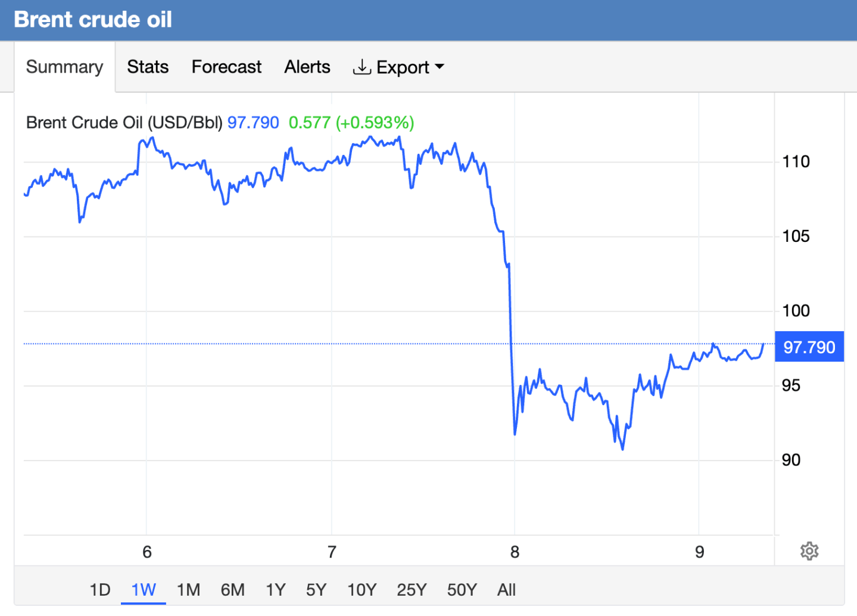Click the Export download icon

(x=362, y=67)
